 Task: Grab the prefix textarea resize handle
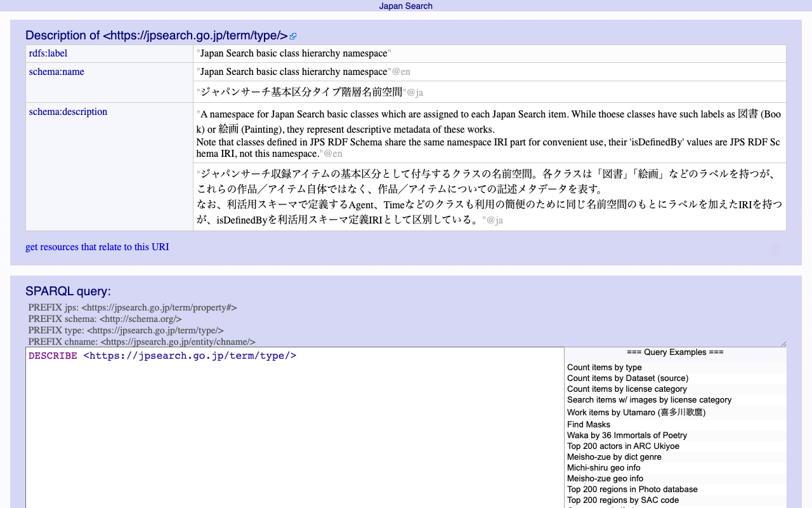point(783,344)
